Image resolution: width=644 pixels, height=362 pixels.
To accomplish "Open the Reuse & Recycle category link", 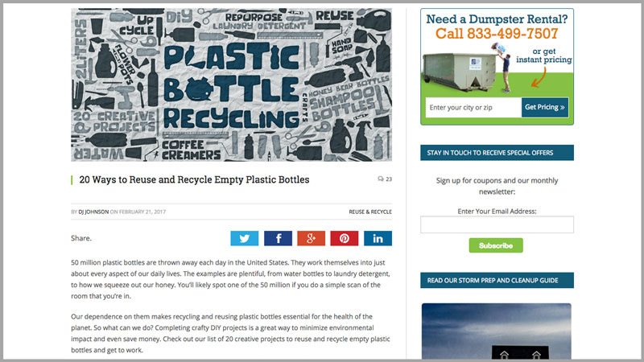I will [370, 212].
